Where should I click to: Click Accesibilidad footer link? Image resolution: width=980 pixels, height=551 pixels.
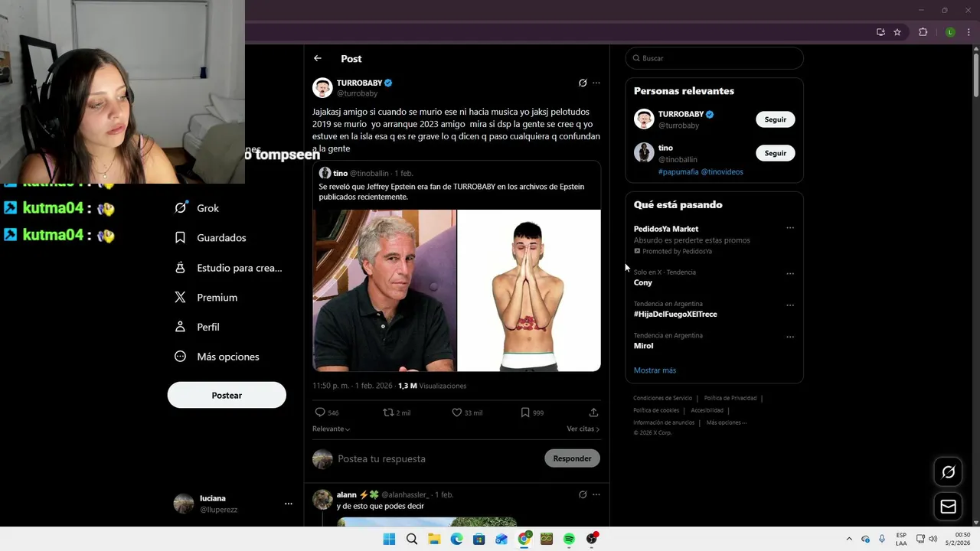click(707, 410)
